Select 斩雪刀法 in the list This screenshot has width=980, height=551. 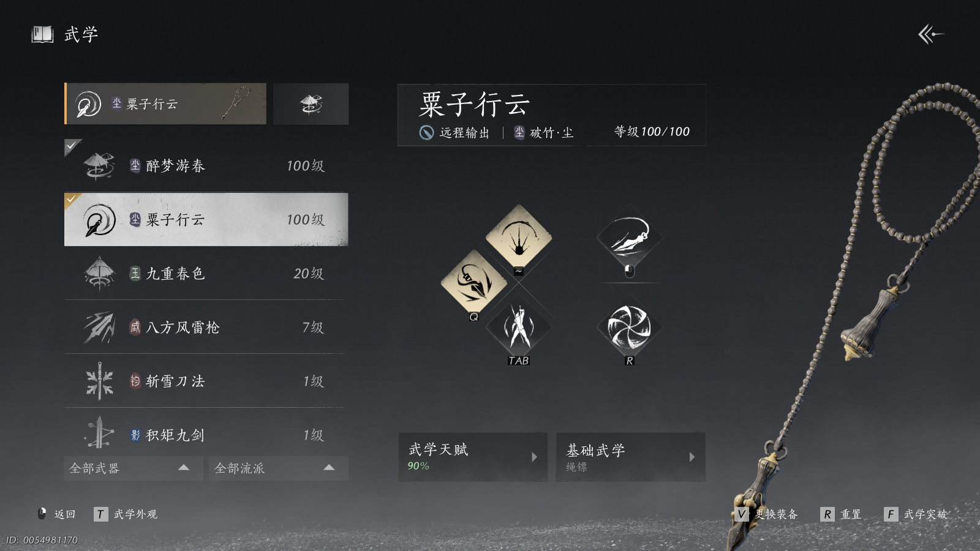click(x=204, y=381)
